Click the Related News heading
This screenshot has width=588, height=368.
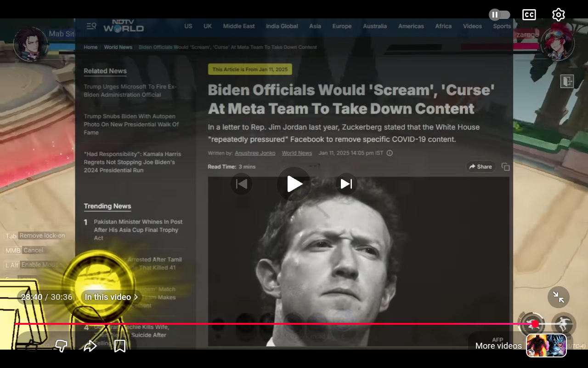click(105, 71)
